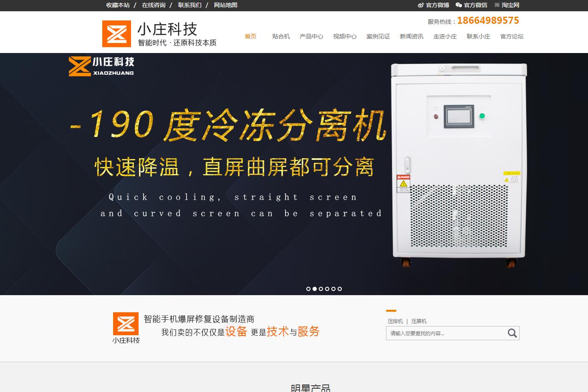The height and width of the screenshot is (392, 588).
Task: Open the 官方微信 WeChat icon
Action: click(x=459, y=5)
